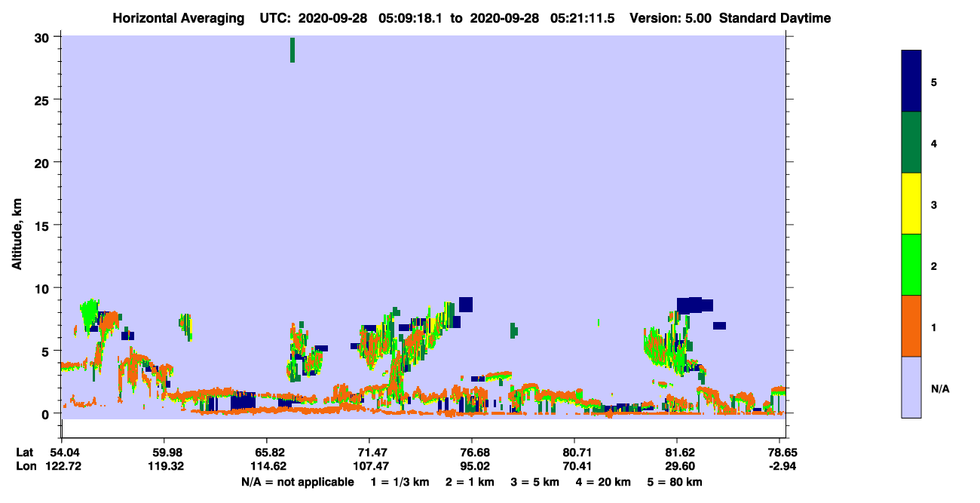Click the y-axis tick label 10
The width and height of the screenshot is (980, 503).
(43, 288)
